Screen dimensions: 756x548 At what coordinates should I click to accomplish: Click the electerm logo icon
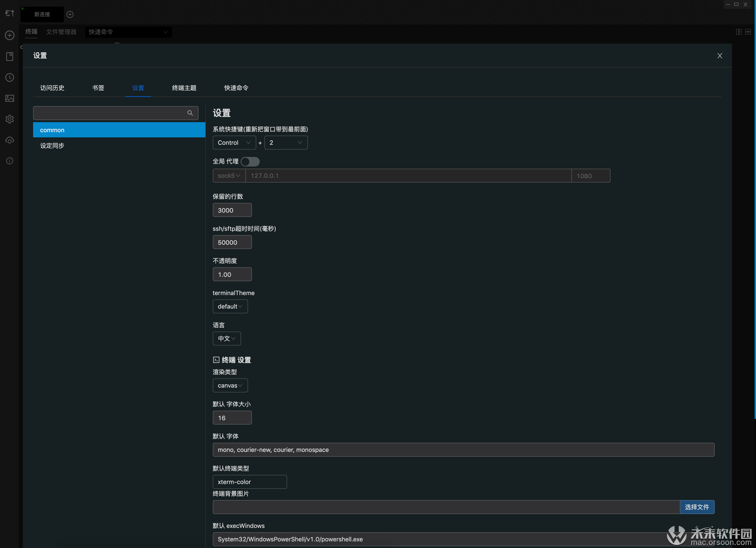pos(9,13)
